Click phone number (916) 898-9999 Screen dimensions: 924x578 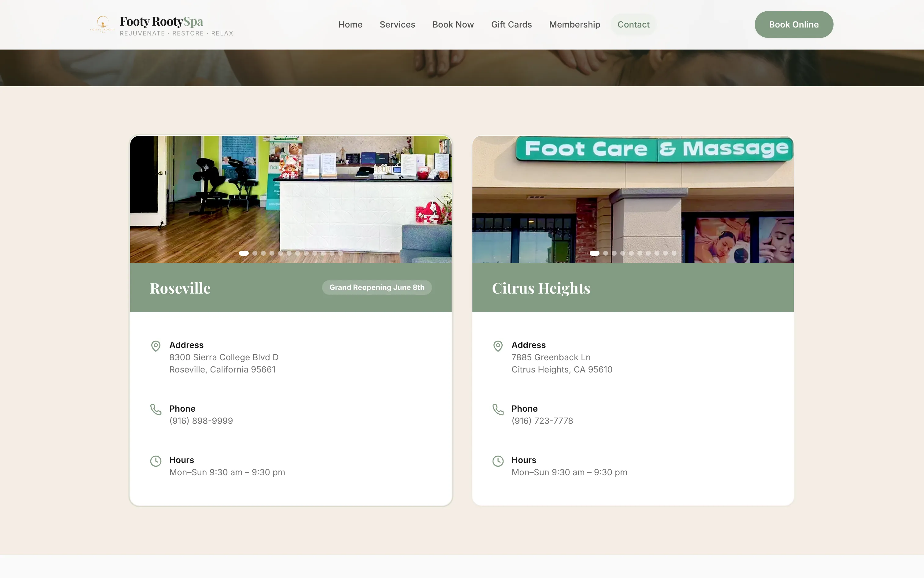(x=201, y=421)
